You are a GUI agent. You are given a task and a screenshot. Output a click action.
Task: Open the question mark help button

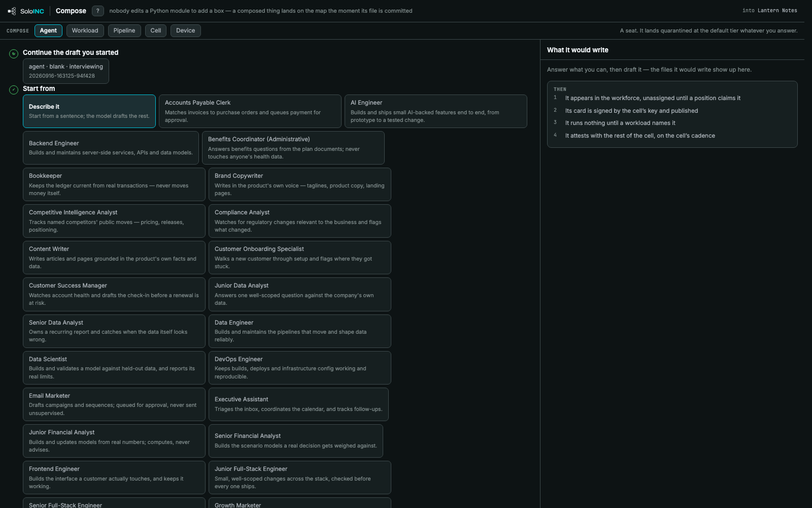pyautogui.click(x=98, y=11)
